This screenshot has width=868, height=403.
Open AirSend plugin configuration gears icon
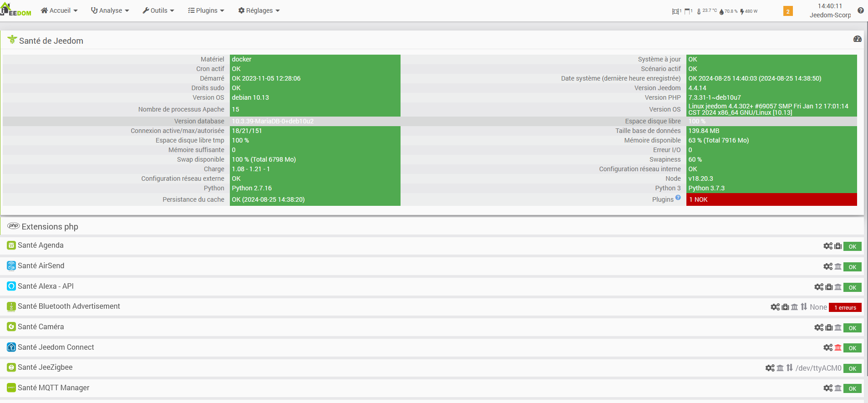[x=828, y=266]
